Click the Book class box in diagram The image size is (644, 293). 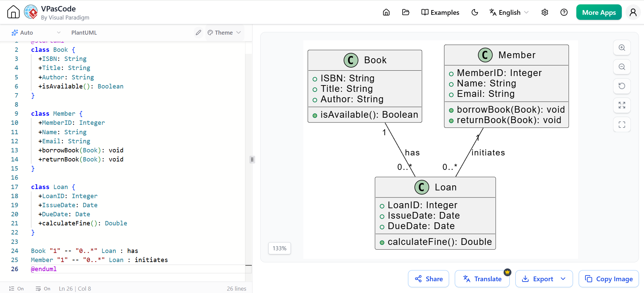[365, 86]
